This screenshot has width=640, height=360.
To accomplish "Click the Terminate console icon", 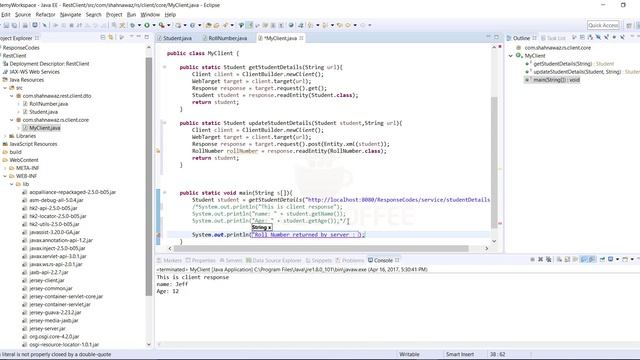I will (533, 260).
